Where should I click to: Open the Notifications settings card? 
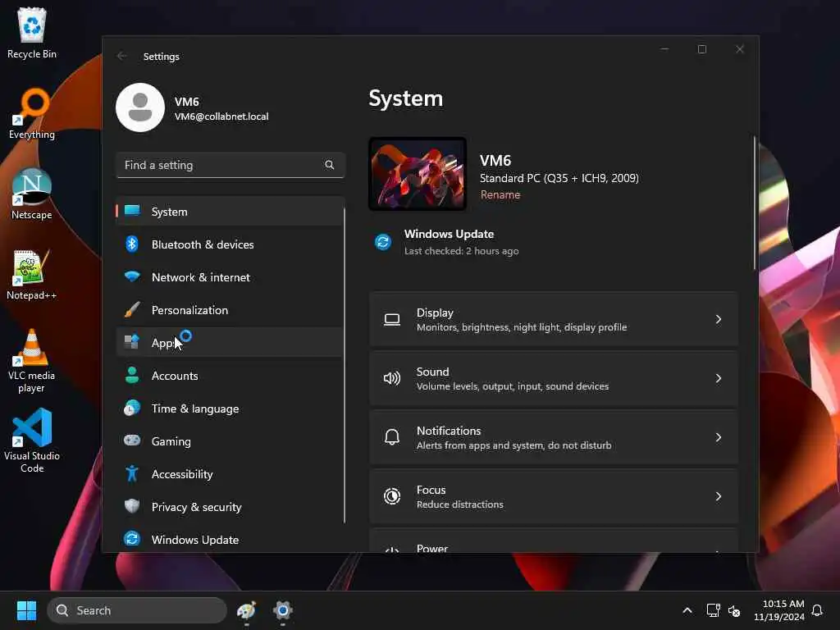[x=554, y=437]
